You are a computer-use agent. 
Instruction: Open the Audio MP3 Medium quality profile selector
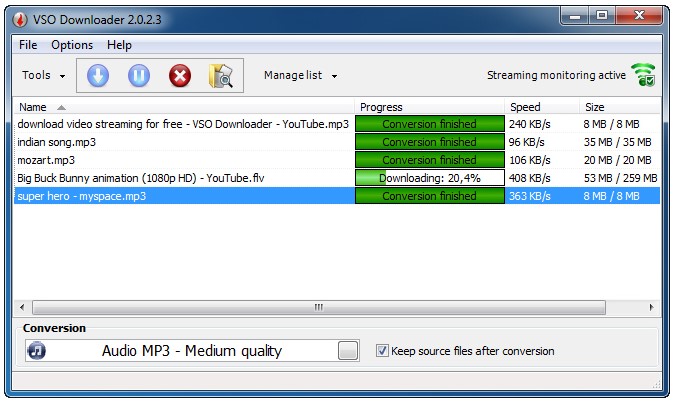(192, 351)
